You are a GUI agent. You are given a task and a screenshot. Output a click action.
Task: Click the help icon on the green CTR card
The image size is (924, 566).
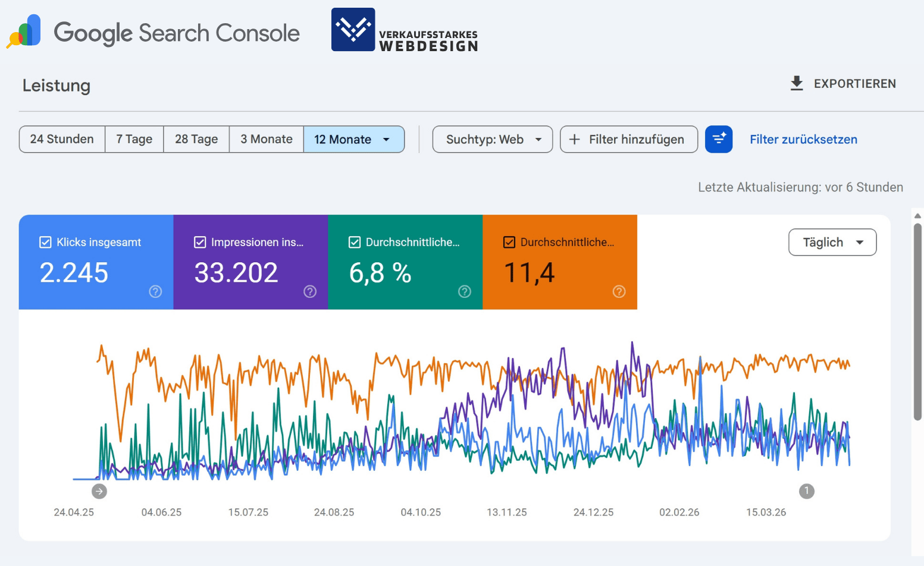465,292
